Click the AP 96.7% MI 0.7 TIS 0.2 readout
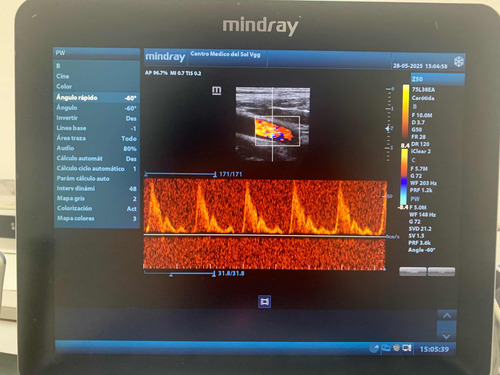 pyautogui.click(x=173, y=73)
